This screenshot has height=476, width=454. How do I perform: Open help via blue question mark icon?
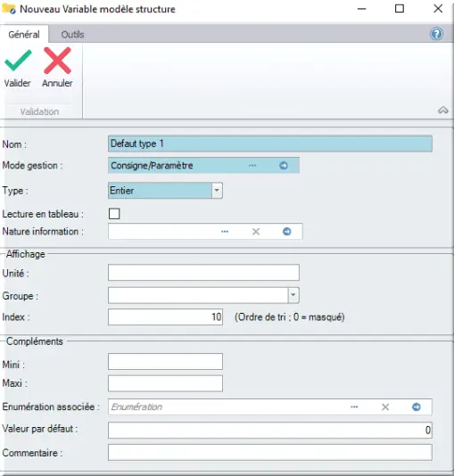coord(436,34)
